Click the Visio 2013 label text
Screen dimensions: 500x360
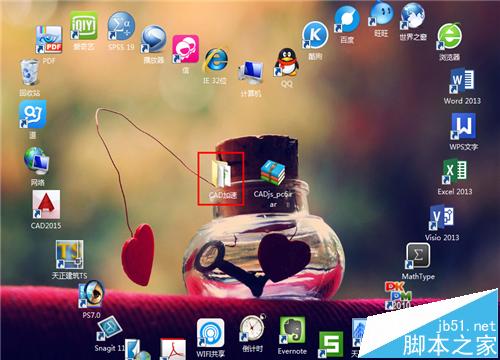tap(442, 237)
